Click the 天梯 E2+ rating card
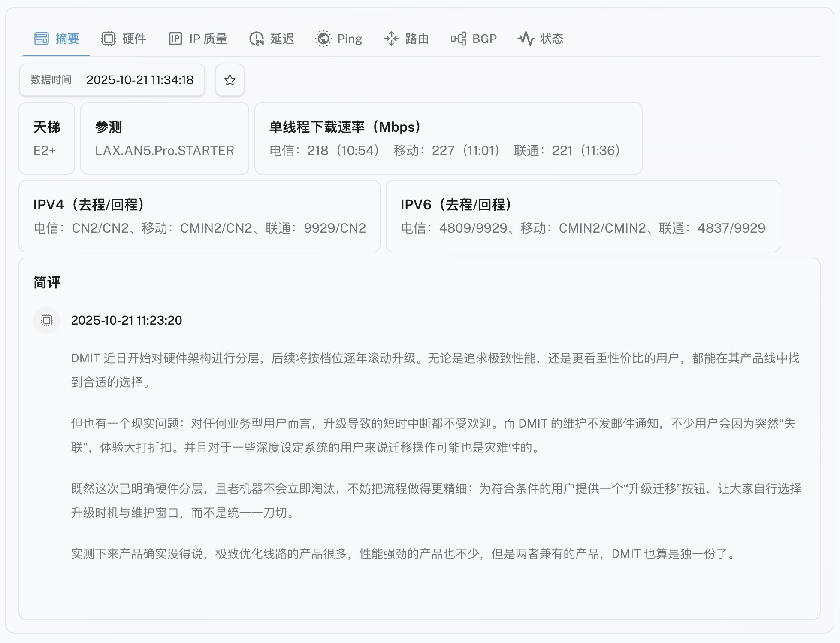 click(47, 138)
